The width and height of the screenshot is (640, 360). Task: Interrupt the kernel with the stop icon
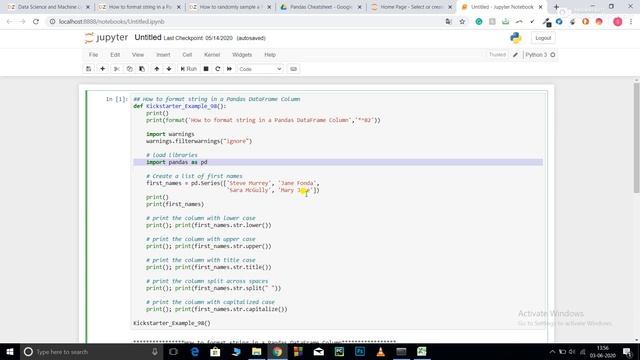coord(206,69)
